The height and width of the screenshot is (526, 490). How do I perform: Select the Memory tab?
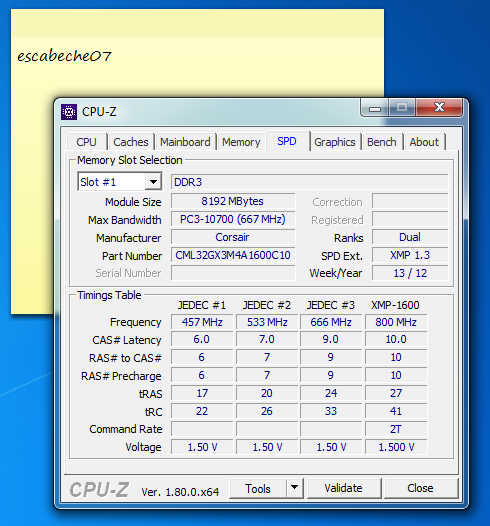(x=241, y=142)
